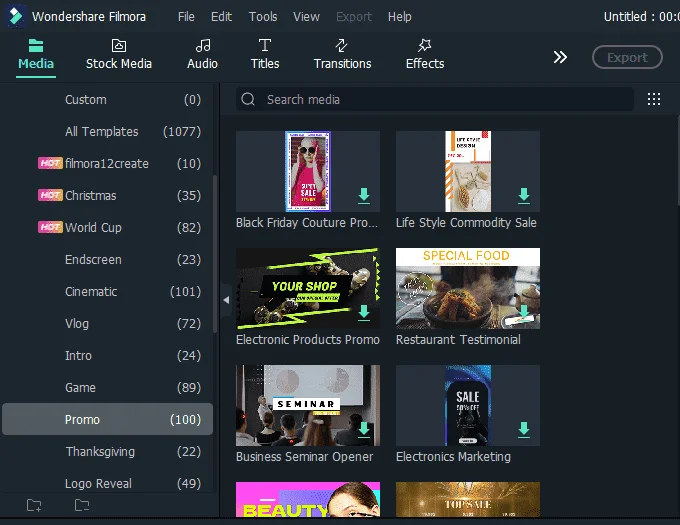Open the Export menu
Viewport: 680px width, 525px height.
(354, 17)
